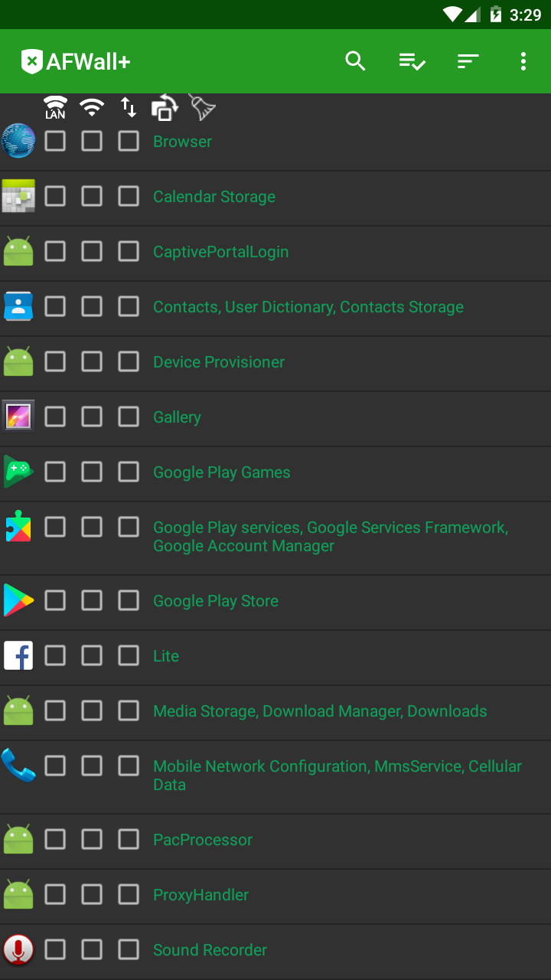This screenshot has height=980, width=551.
Task: Enable mobile data checkbox for Gallery
Action: click(129, 416)
